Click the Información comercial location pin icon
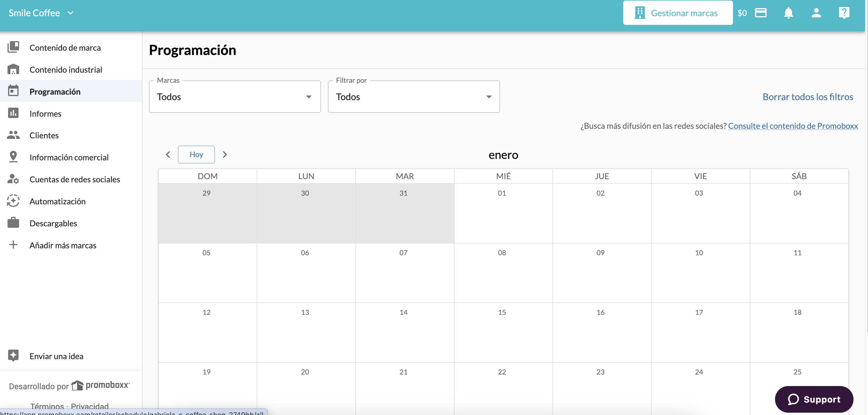Image resolution: width=868 pixels, height=415 pixels. coord(13,157)
